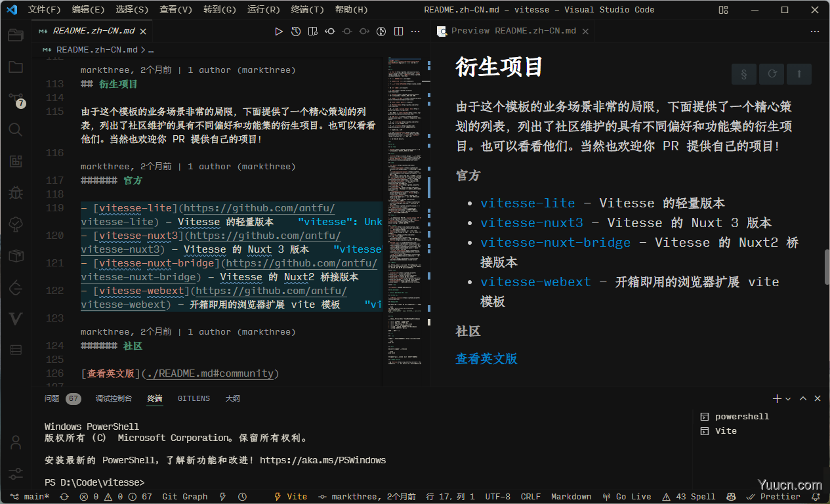
Task: Change the CRLF line ending setting
Action: (531, 497)
